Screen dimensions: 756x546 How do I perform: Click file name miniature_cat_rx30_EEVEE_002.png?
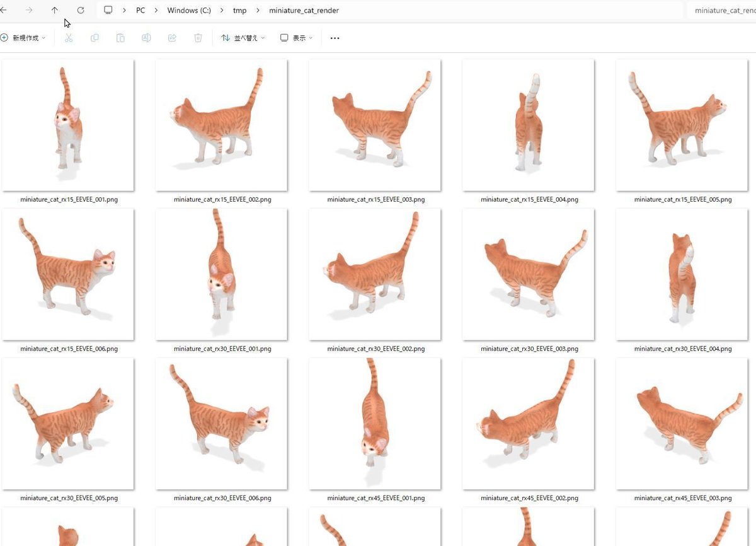[x=375, y=349]
